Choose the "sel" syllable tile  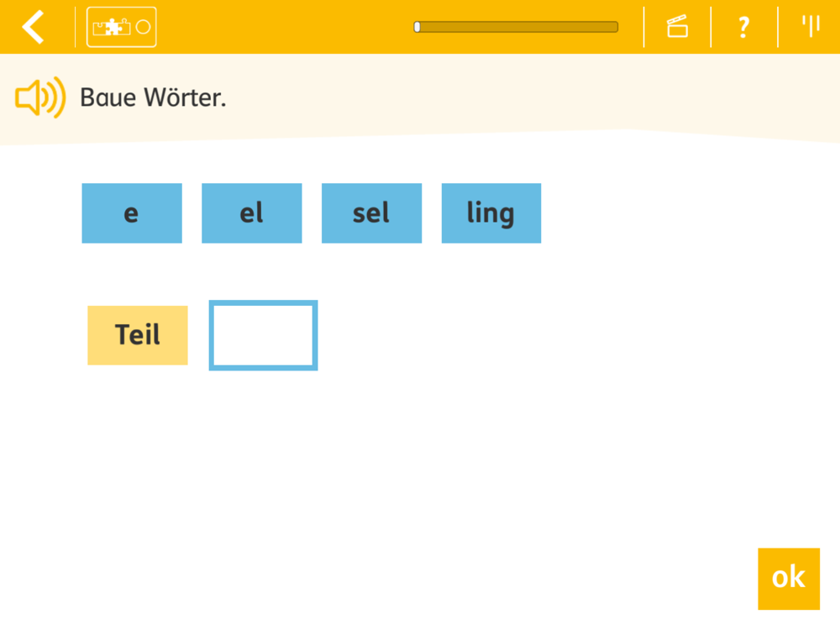click(x=371, y=213)
